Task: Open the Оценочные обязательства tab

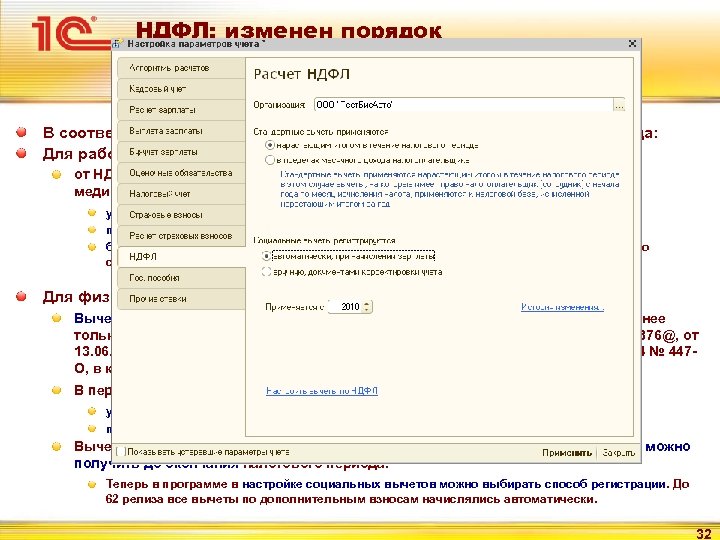Action: tap(181, 173)
